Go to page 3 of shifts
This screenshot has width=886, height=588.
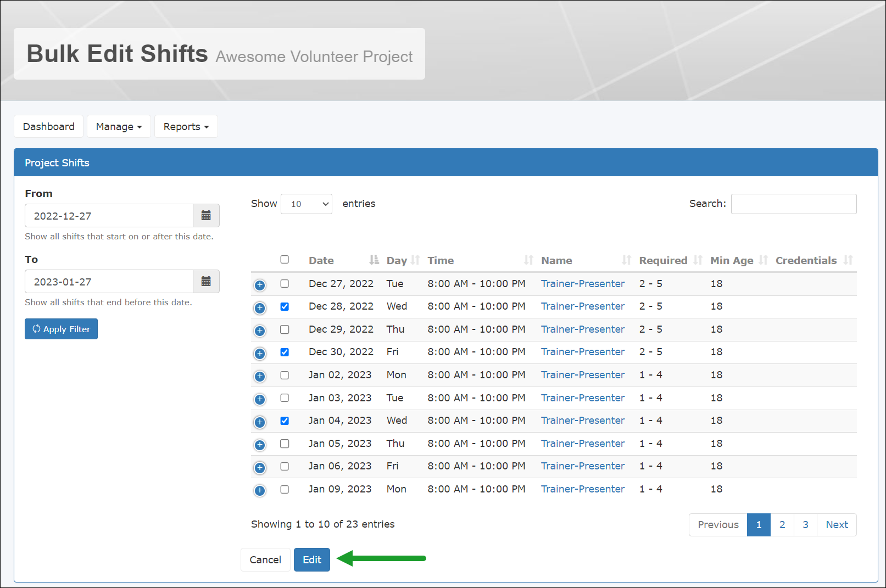pyautogui.click(x=806, y=525)
